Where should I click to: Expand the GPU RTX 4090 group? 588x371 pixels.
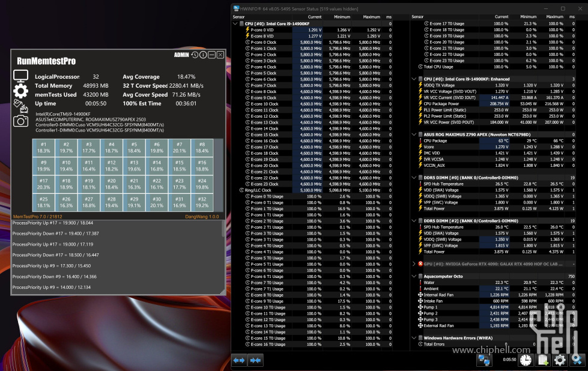[x=414, y=264]
